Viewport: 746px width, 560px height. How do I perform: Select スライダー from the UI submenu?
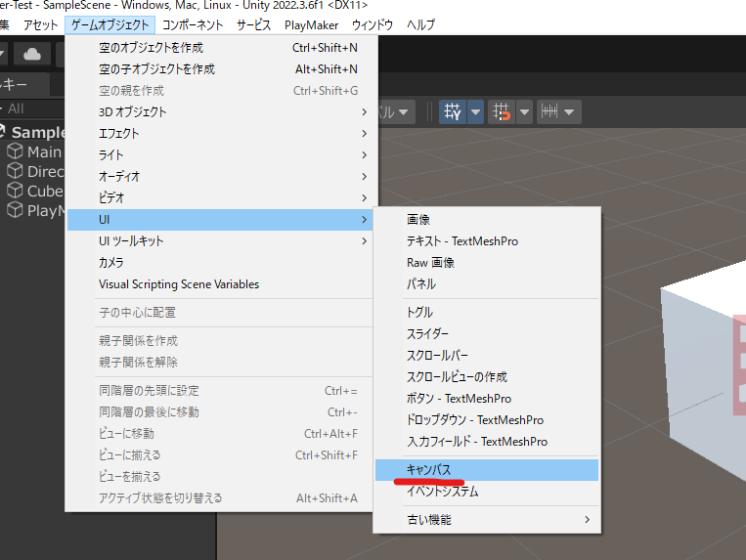coord(427,334)
